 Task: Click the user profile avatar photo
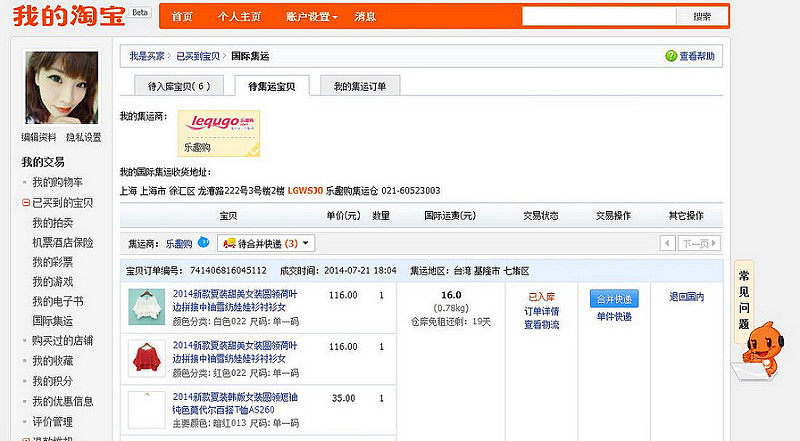click(x=62, y=87)
